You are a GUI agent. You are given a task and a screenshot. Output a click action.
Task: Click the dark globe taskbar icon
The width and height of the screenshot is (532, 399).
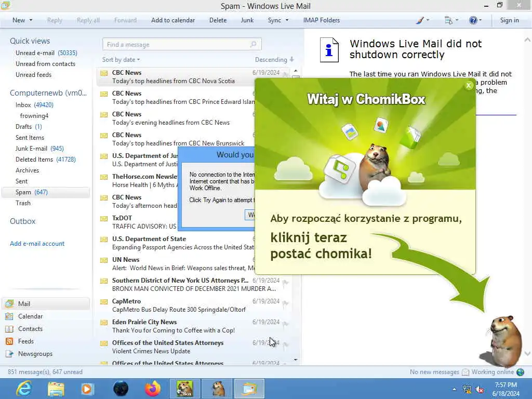coord(121,389)
